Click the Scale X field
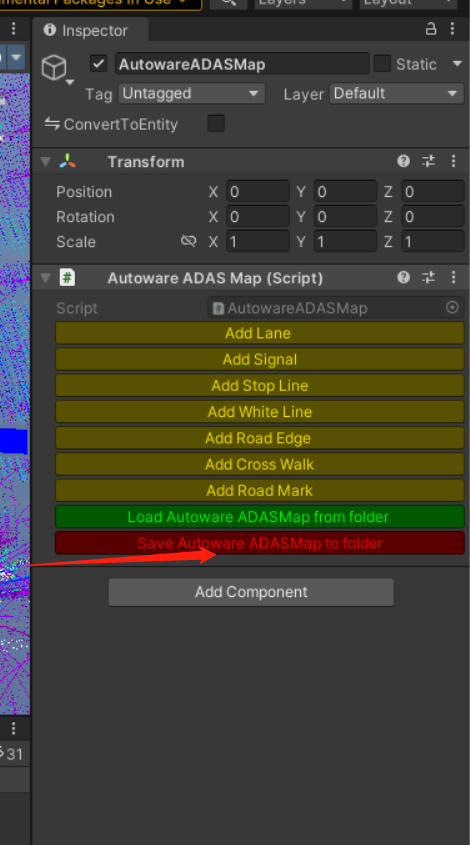This screenshot has height=845, width=470. pos(258,241)
